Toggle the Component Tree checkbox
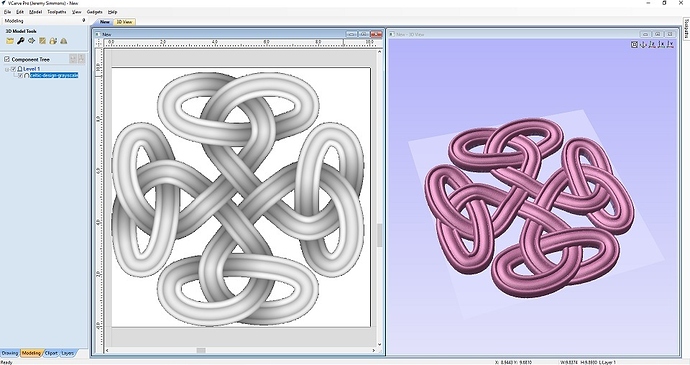The image size is (690, 365). (x=7, y=59)
